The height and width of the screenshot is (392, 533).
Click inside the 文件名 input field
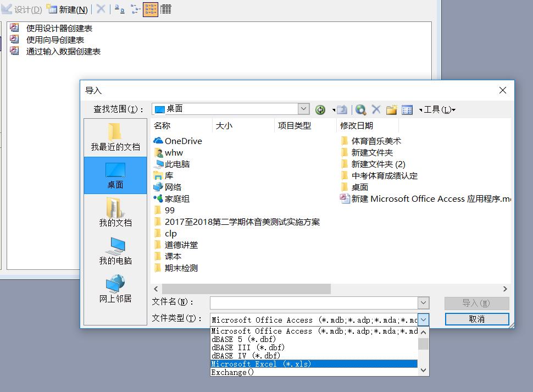click(x=308, y=302)
